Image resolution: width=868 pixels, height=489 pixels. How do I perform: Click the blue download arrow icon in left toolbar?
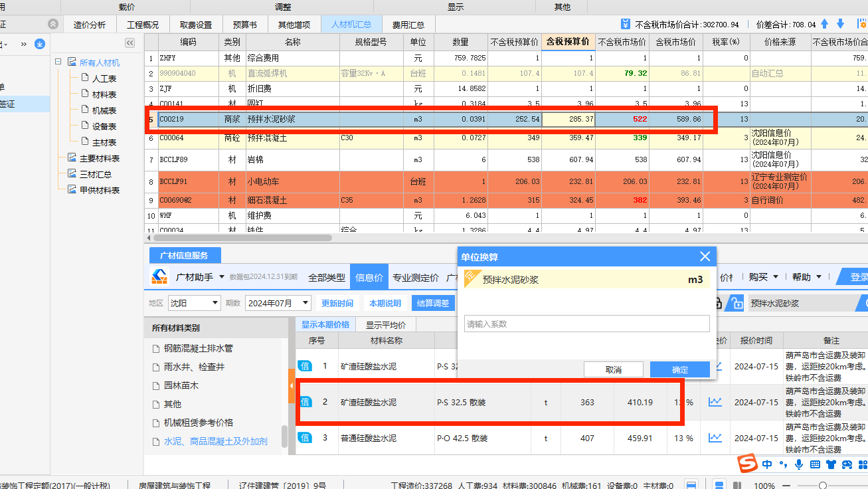click(40, 44)
